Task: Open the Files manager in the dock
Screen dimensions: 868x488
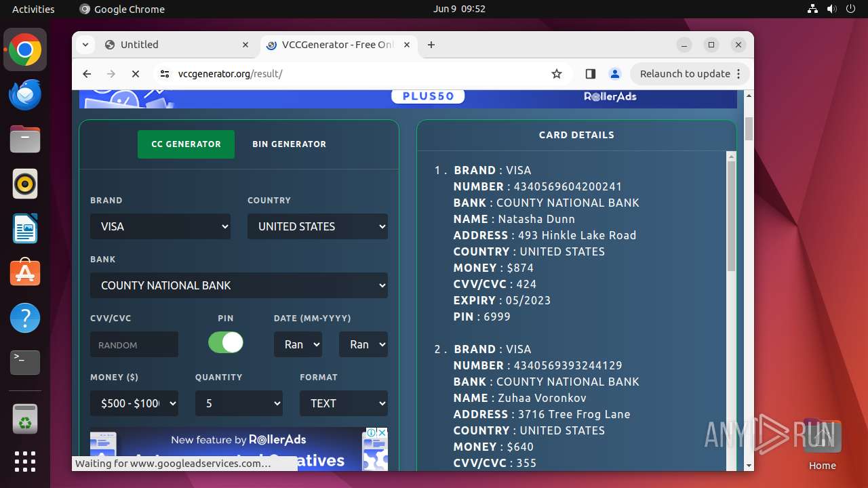Action: tap(25, 139)
